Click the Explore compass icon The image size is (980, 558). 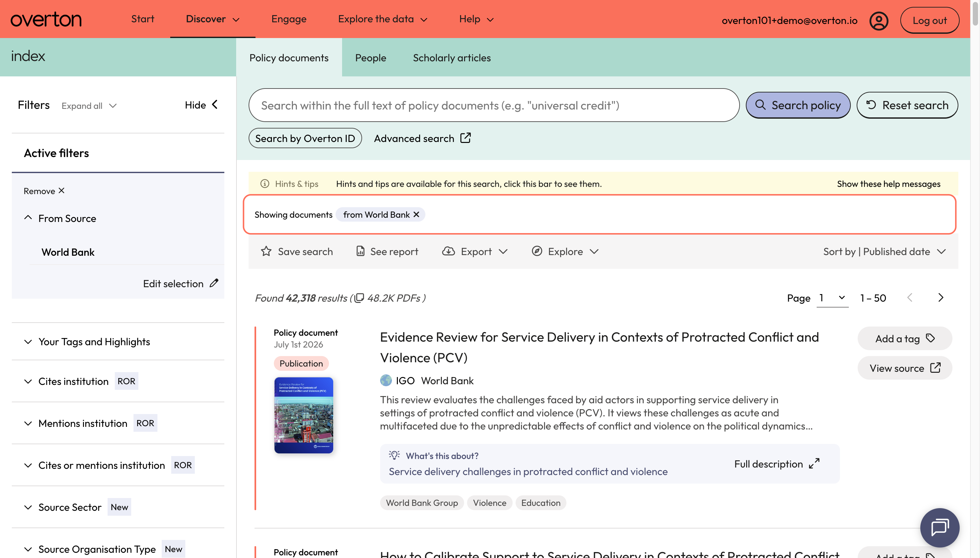[537, 251]
